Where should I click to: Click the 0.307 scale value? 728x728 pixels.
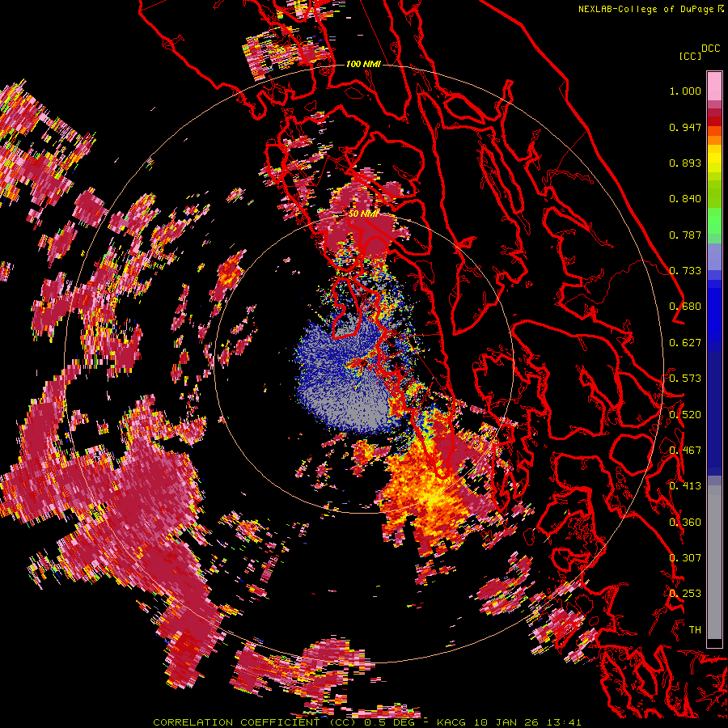(x=685, y=558)
